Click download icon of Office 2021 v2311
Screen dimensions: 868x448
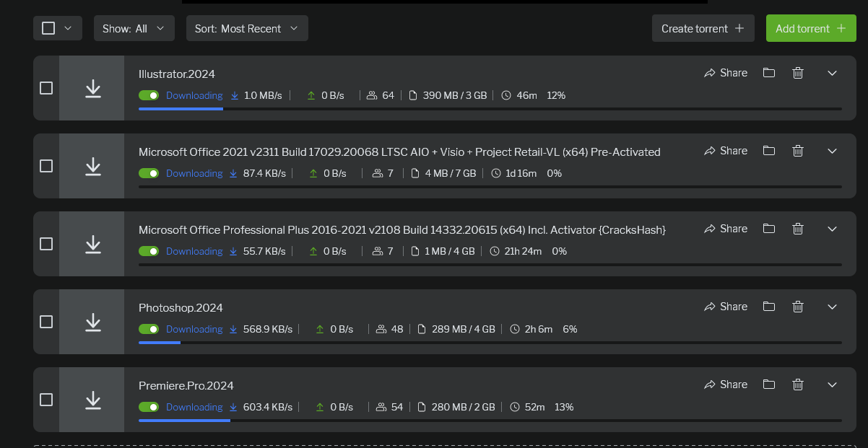pos(92,166)
